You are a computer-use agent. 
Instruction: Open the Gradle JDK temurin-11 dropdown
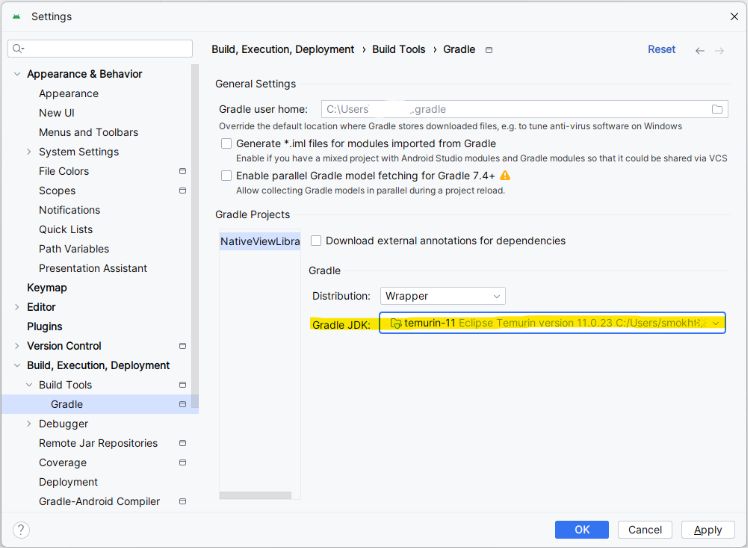552,323
